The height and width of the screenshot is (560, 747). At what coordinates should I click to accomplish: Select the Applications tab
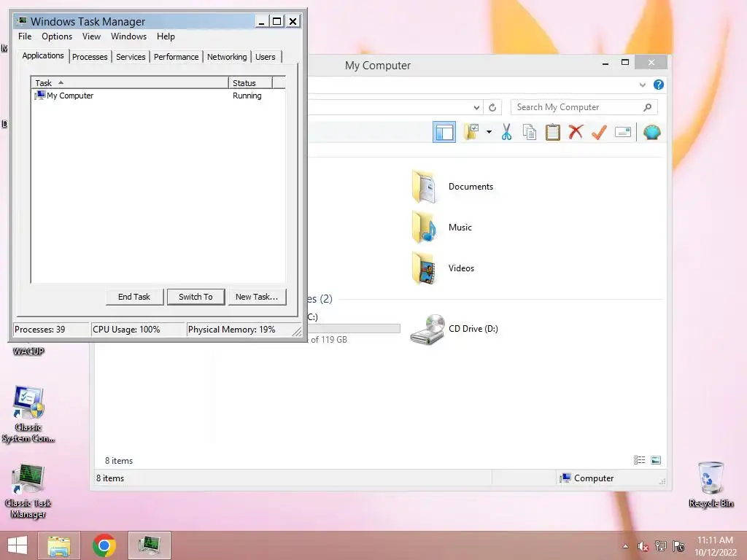43,55
